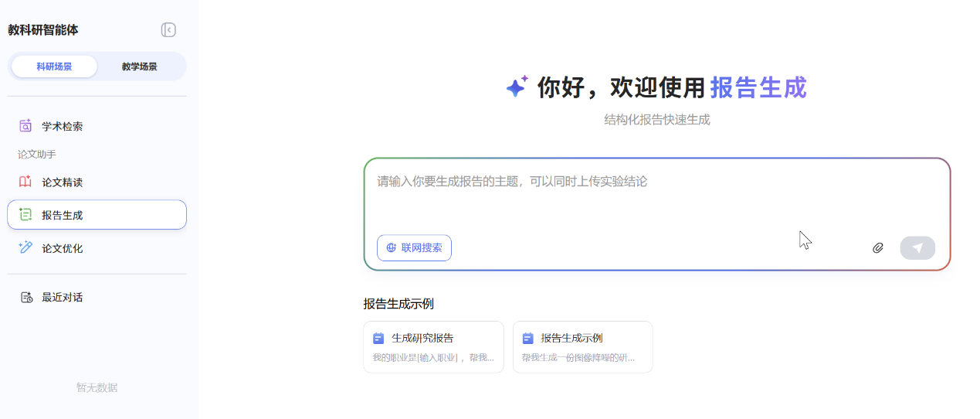This screenshot has width=980, height=419.
Task: Click the 学术检索 search icon
Action: click(x=25, y=126)
